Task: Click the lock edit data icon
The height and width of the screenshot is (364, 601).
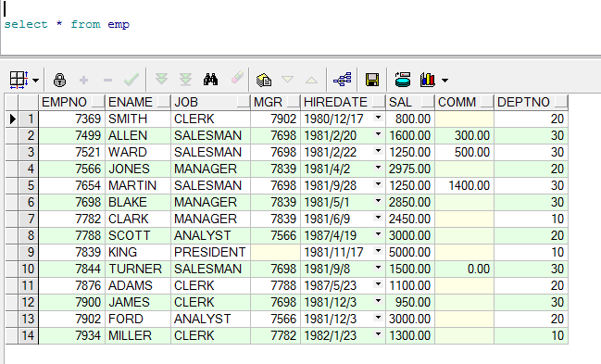Action: [59, 81]
